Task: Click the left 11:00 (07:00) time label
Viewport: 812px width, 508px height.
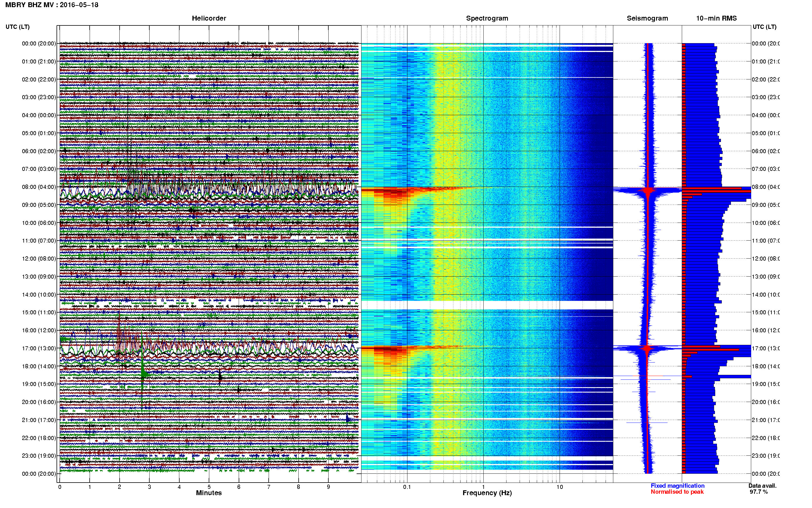Action: click(39, 241)
